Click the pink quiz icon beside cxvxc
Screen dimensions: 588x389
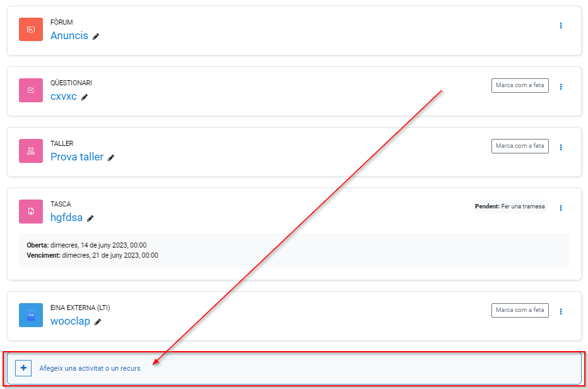coord(31,90)
